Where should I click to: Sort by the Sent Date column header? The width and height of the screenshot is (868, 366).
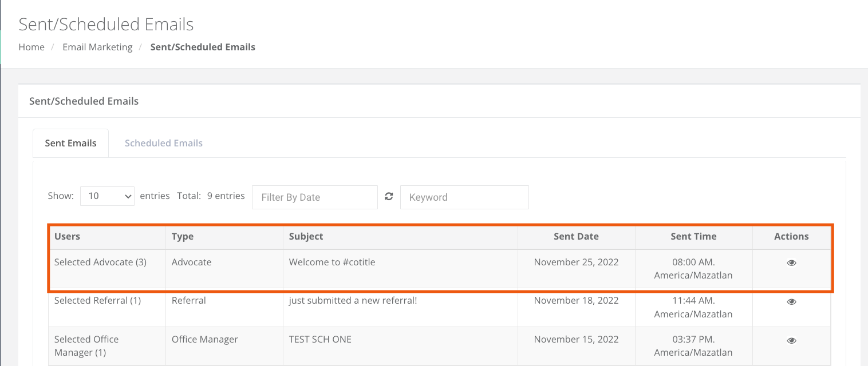coord(577,237)
